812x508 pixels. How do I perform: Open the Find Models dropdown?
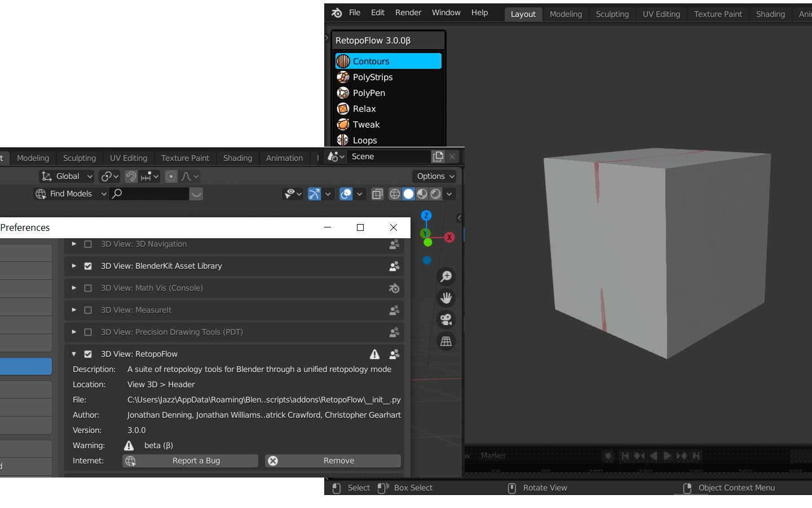pyautogui.click(x=70, y=194)
